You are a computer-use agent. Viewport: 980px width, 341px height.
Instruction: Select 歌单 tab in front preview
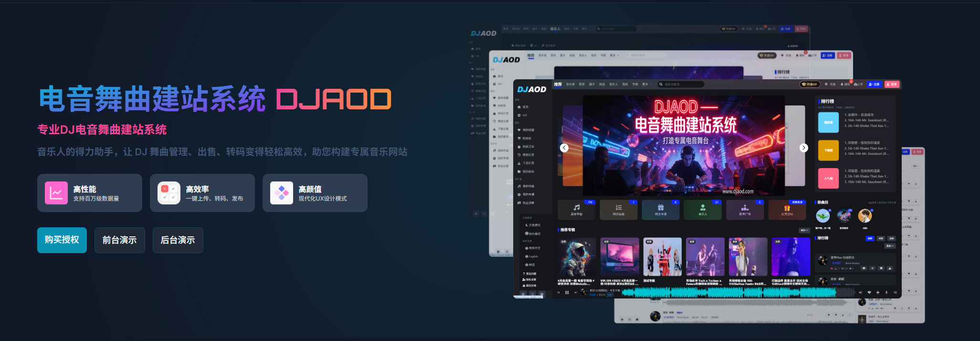click(582, 84)
